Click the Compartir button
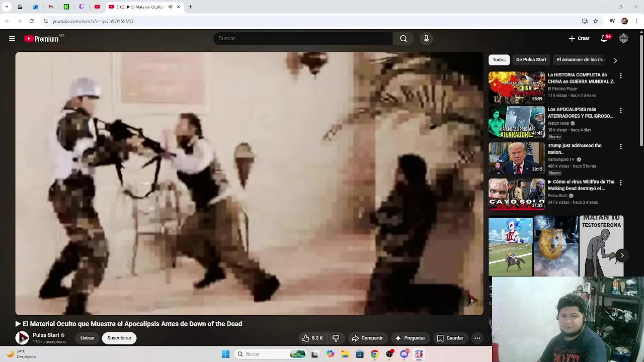The height and width of the screenshot is (362, 644). (367, 338)
